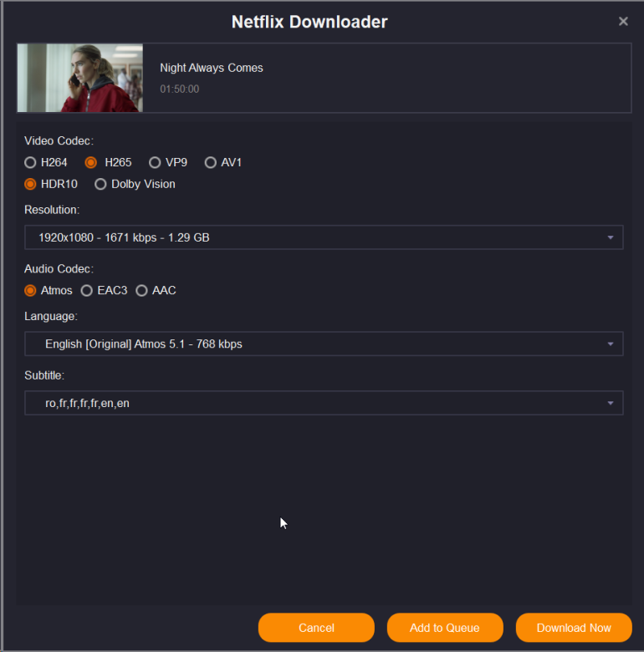Click the Subtitle label
The width and height of the screenshot is (644, 652).
pyautogui.click(x=44, y=375)
